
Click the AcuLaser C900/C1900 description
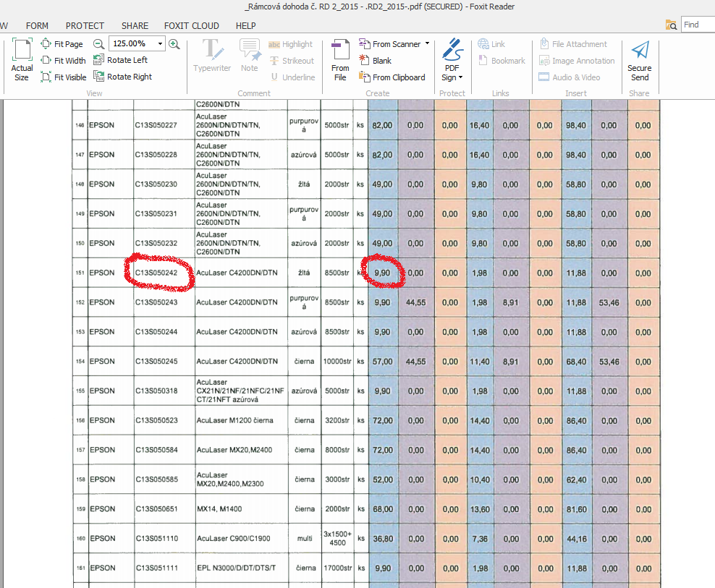pyautogui.click(x=234, y=538)
